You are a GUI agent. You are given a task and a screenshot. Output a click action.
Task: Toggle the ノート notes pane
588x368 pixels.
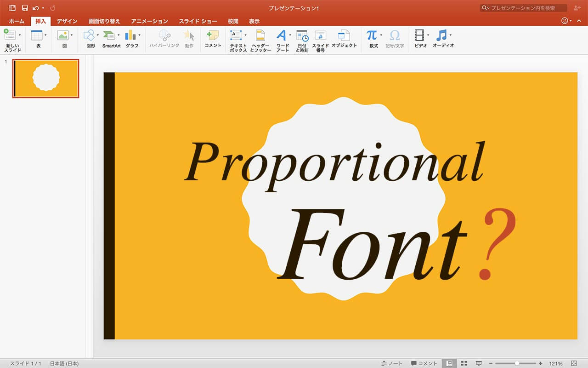(x=392, y=363)
